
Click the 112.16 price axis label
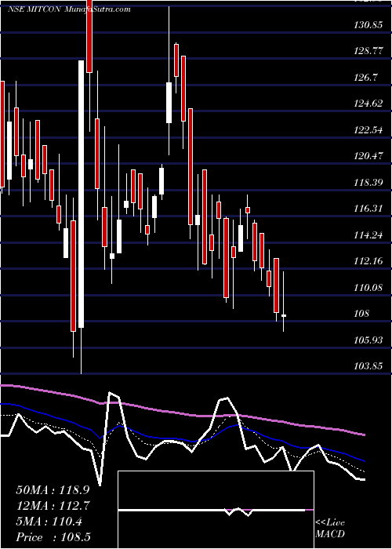368,261
